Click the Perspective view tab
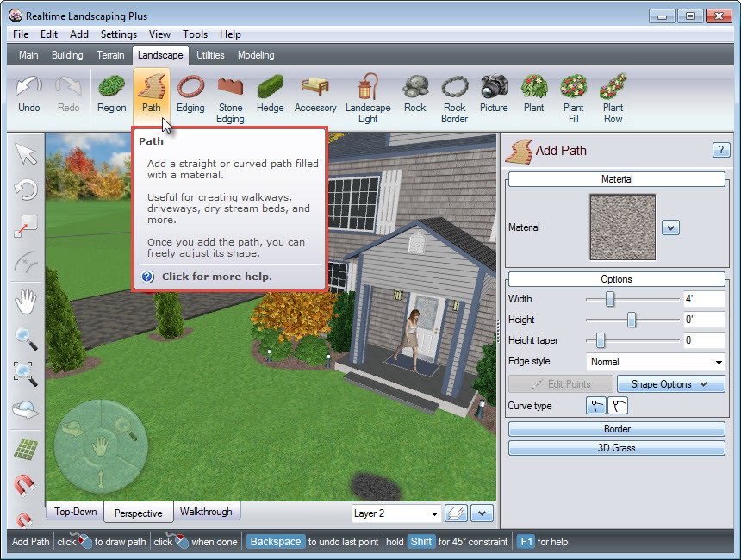 pos(139,513)
